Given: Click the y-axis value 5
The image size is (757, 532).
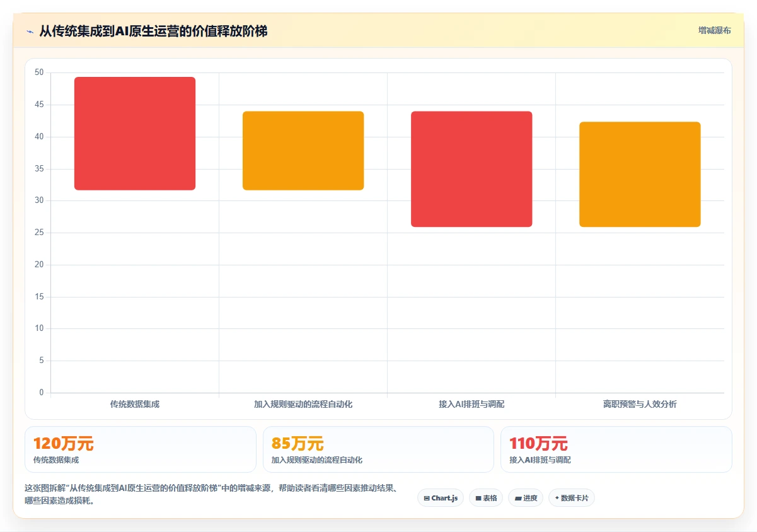Looking at the screenshot, I should (x=42, y=361).
